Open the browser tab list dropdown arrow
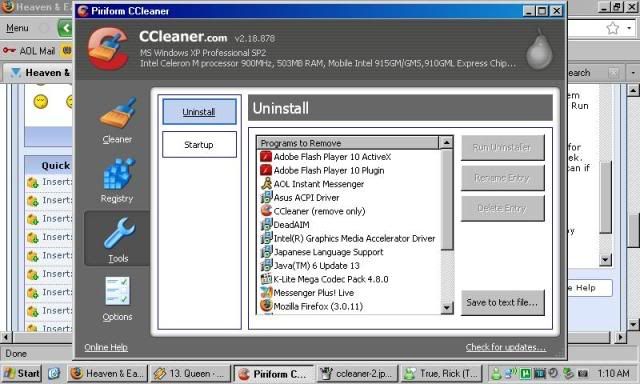This screenshot has width=640, height=384. [633, 73]
